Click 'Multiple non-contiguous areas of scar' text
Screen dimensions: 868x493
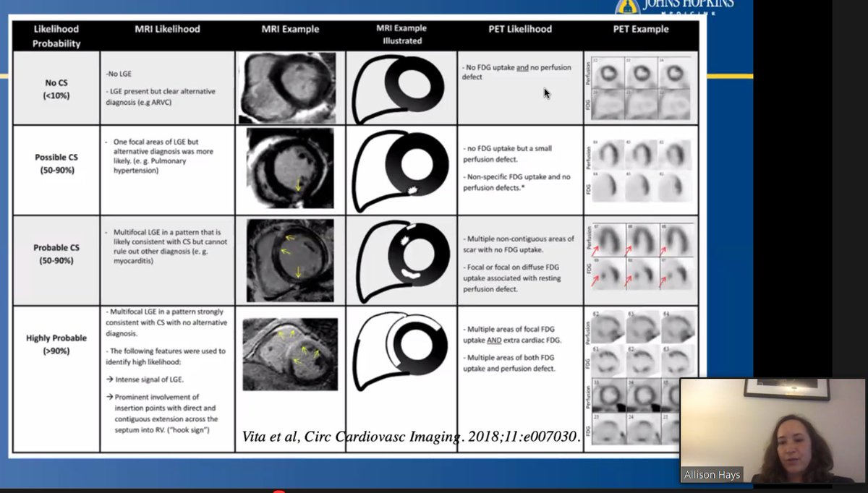[x=518, y=244]
